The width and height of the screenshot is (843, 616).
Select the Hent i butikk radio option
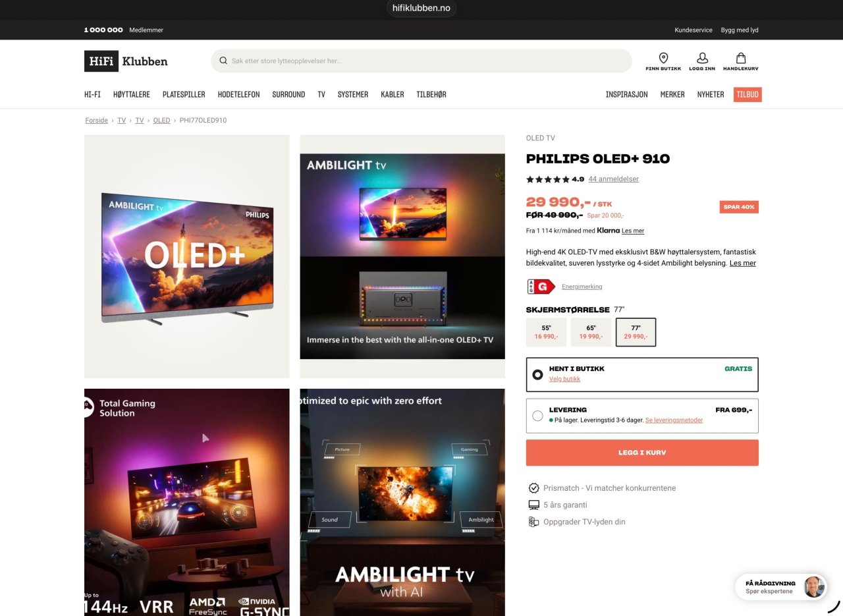[537, 375]
